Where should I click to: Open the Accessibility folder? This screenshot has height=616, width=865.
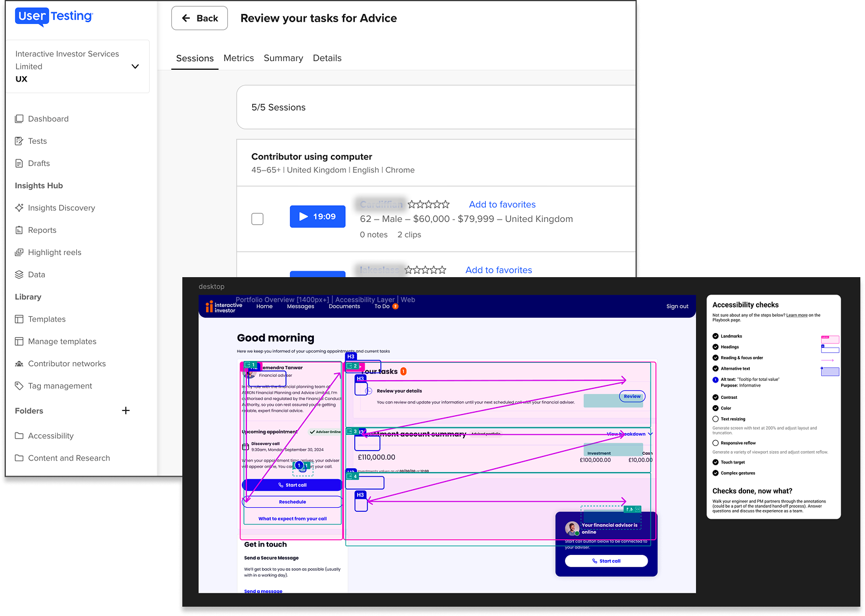pos(44,436)
